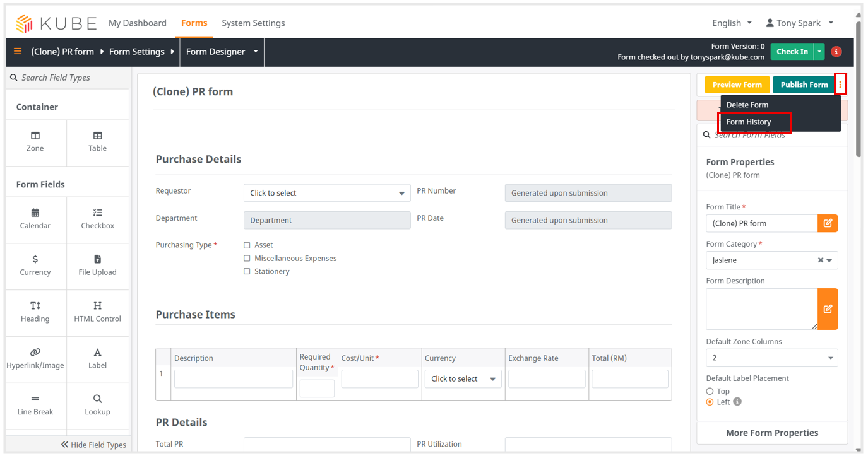Click the edit icon next to Form Title

point(828,223)
